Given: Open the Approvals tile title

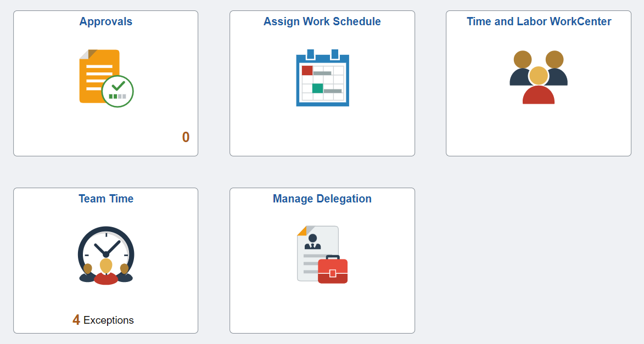Looking at the screenshot, I should (x=105, y=21).
